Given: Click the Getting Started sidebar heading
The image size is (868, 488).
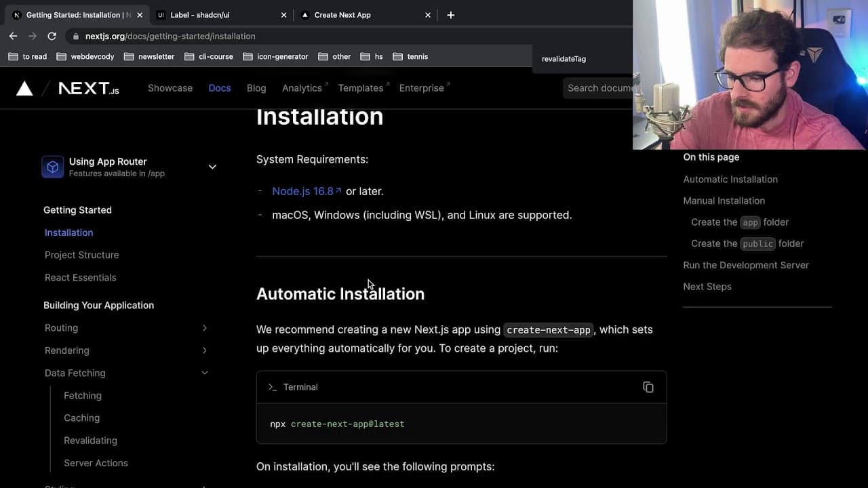Looking at the screenshot, I should click(77, 210).
